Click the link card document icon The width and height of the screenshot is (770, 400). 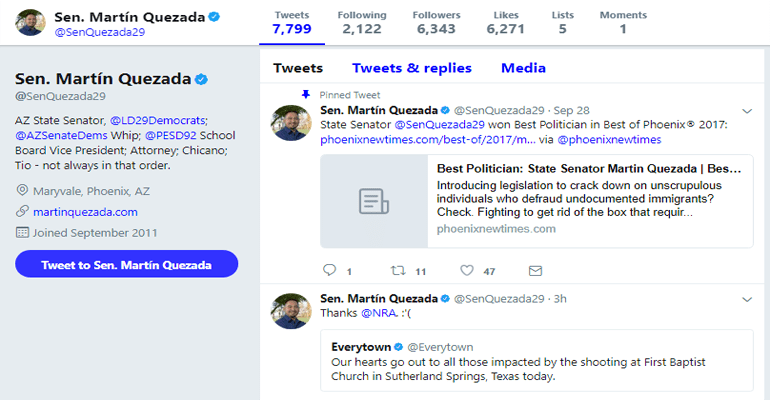pyautogui.click(x=373, y=200)
